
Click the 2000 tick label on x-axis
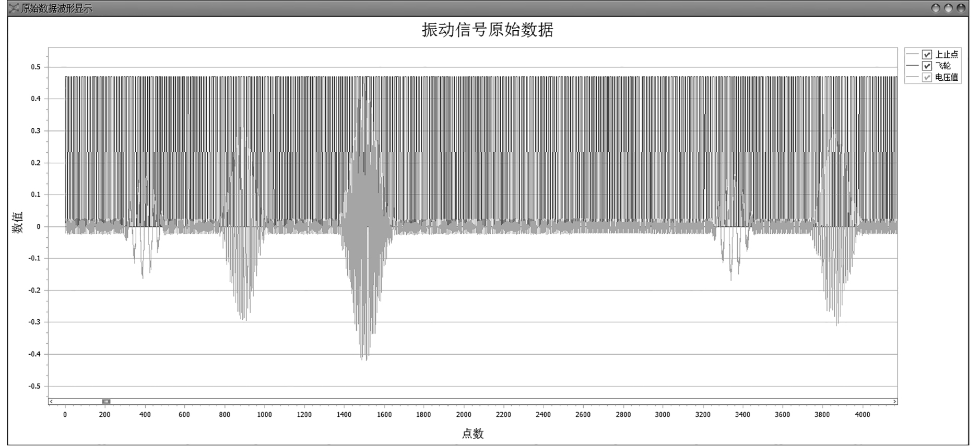(x=463, y=415)
